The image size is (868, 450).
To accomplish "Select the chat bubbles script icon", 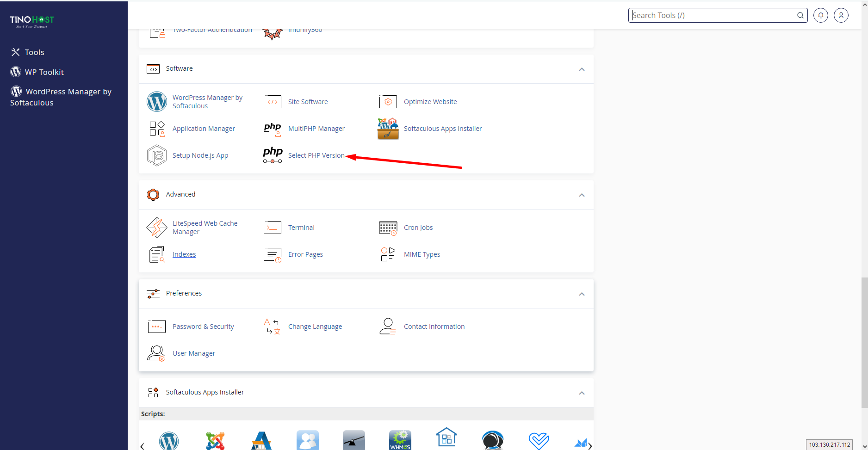I will (493, 440).
